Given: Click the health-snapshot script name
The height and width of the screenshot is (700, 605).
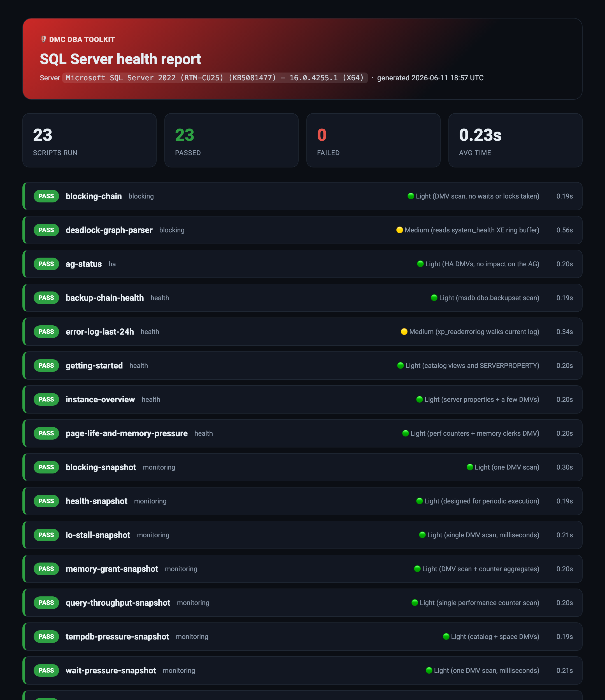Looking at the screenshot, I should click(97, 501).
